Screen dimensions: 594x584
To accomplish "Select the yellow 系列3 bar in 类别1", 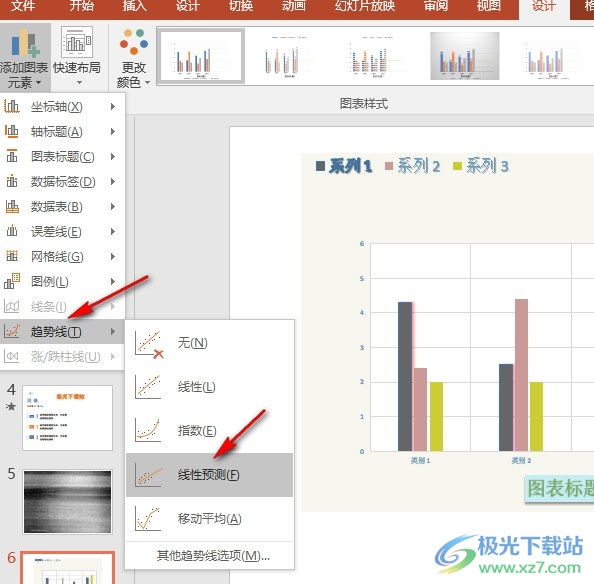I will coord(436,416).
